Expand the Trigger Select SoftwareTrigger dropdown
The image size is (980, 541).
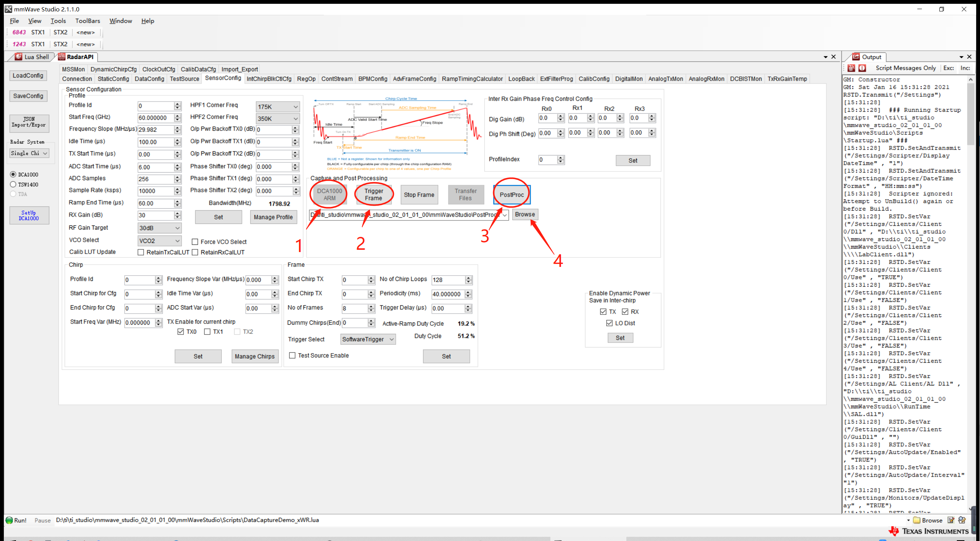coord(368,339)
